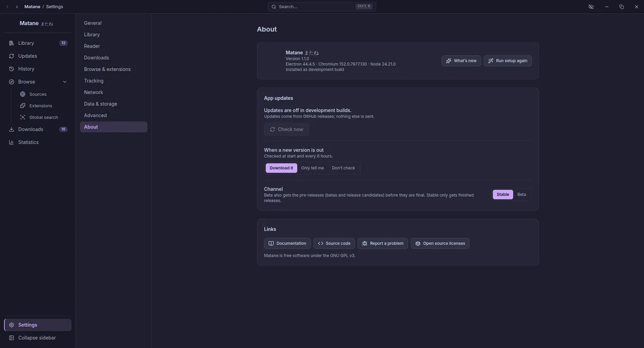The height and width of the screenshot is (348, 644).
Task: Click the Updates refresh icon in the sidebar
Action: 12,56
